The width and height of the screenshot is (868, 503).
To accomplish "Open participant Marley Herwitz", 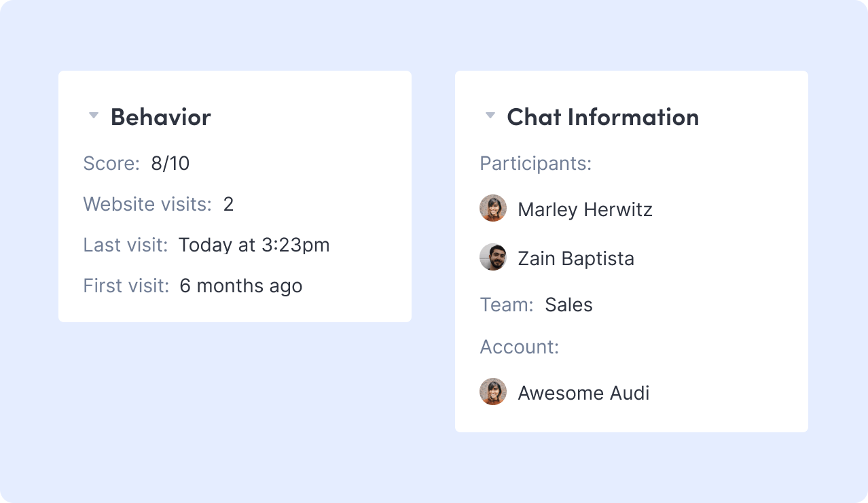I will (x=585, y=209).
